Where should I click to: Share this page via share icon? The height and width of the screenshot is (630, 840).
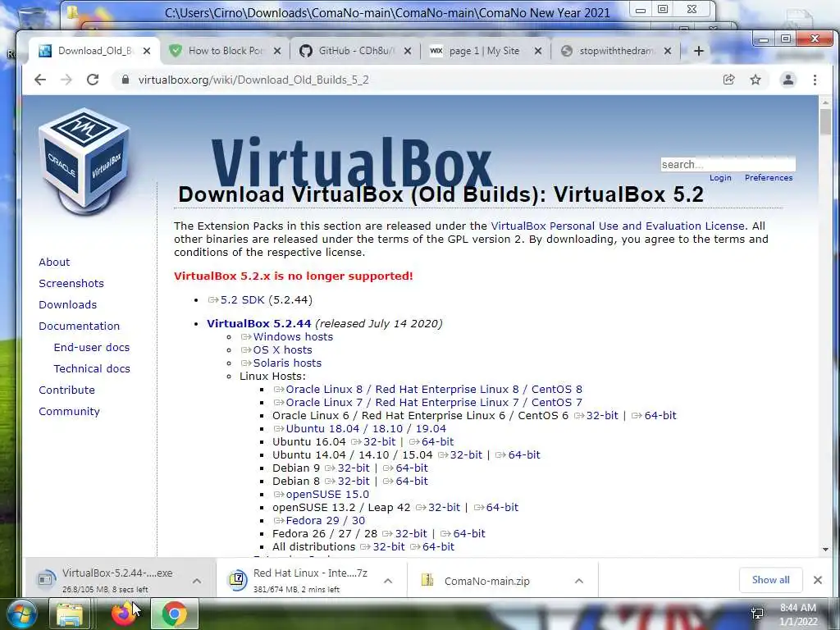click(728, 80)
